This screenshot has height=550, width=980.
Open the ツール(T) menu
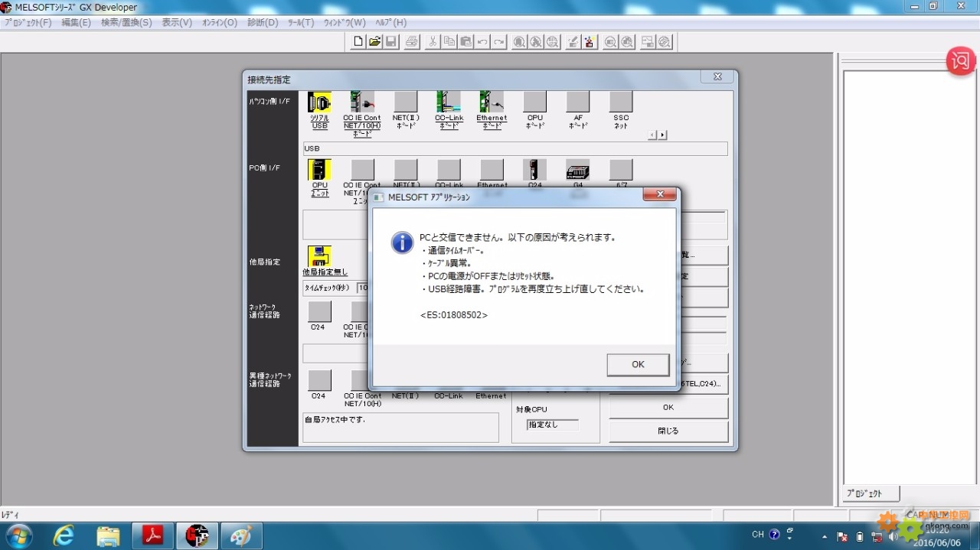point(301,22)
